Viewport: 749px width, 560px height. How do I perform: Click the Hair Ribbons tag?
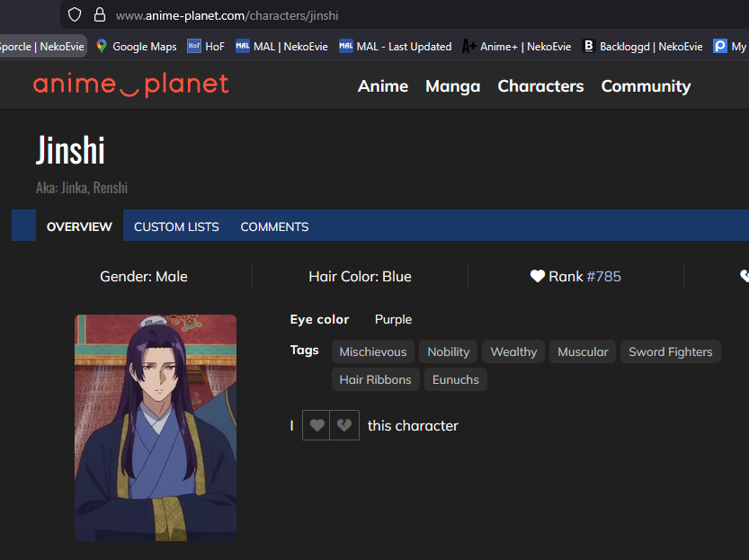point(376,379)
